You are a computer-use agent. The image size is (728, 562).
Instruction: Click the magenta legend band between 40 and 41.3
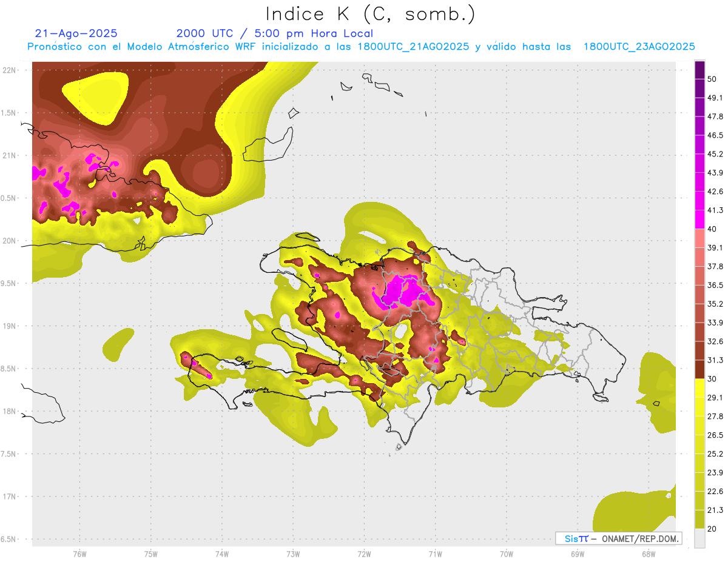point(700,219)
